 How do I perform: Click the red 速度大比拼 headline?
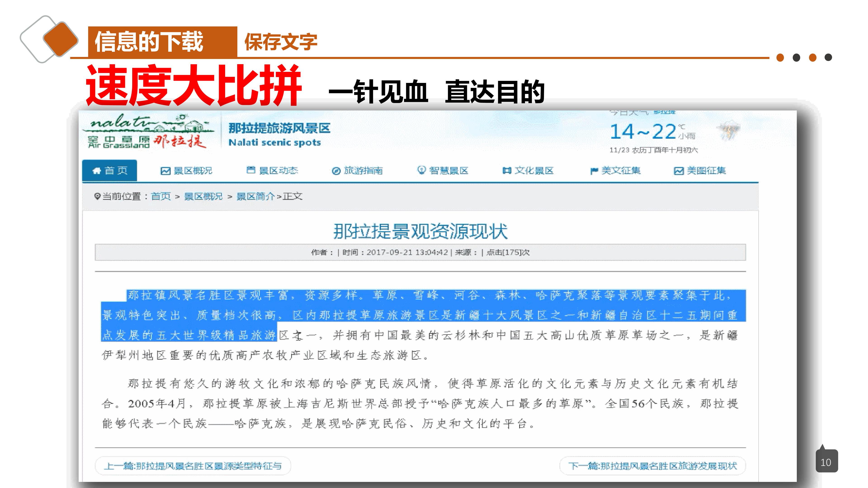coord(193,86)
